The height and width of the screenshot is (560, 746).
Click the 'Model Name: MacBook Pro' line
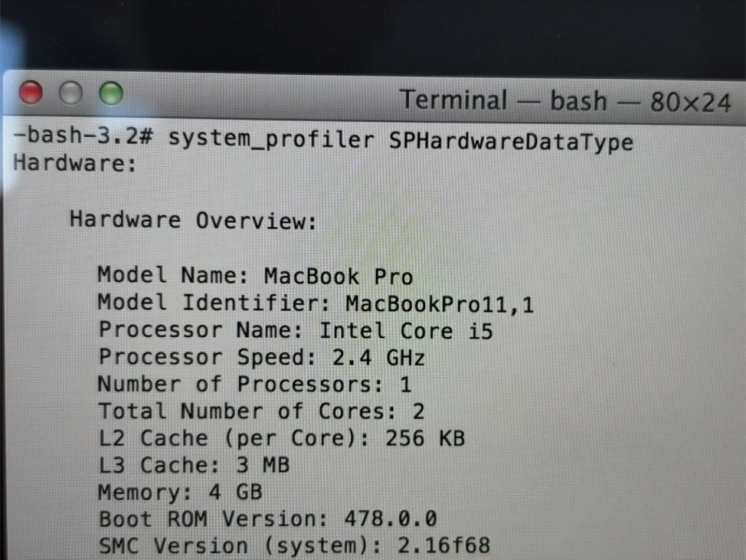tap(255, 276)
